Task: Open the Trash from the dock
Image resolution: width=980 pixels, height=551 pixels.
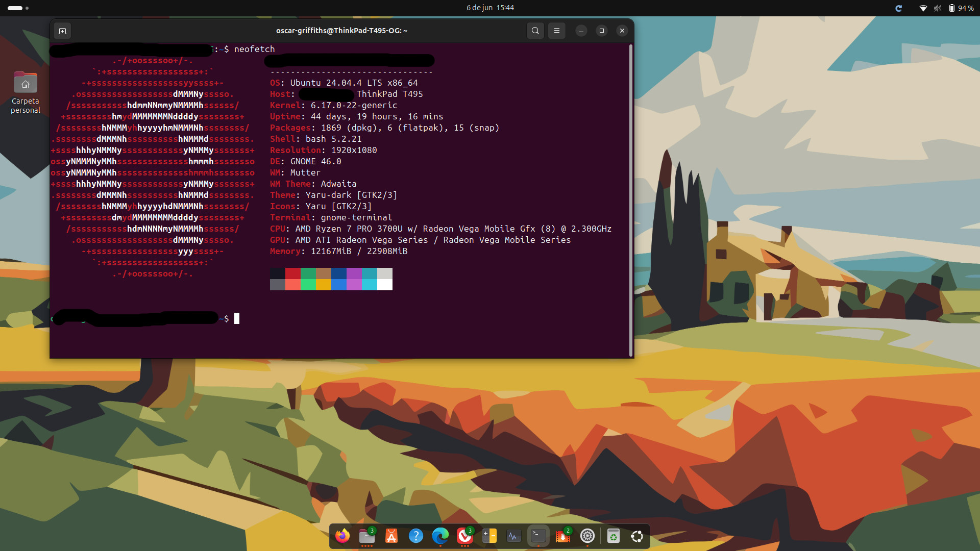Action: tap(614, 536)
